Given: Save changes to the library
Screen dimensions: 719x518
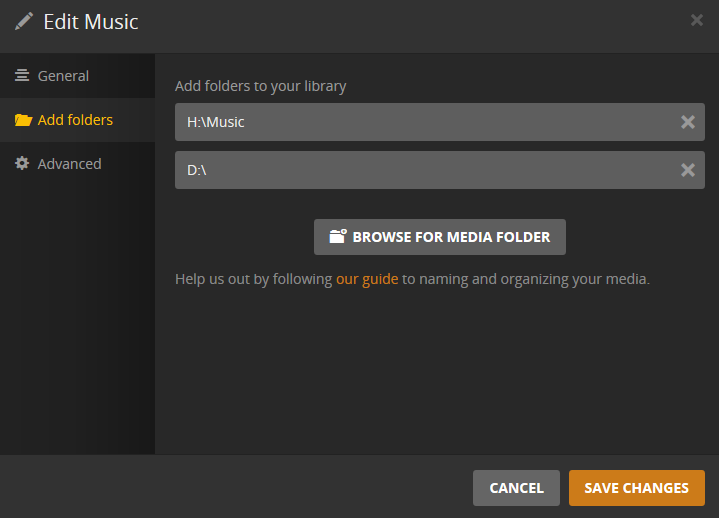Looking at the screenshot, I should (636, 488).
